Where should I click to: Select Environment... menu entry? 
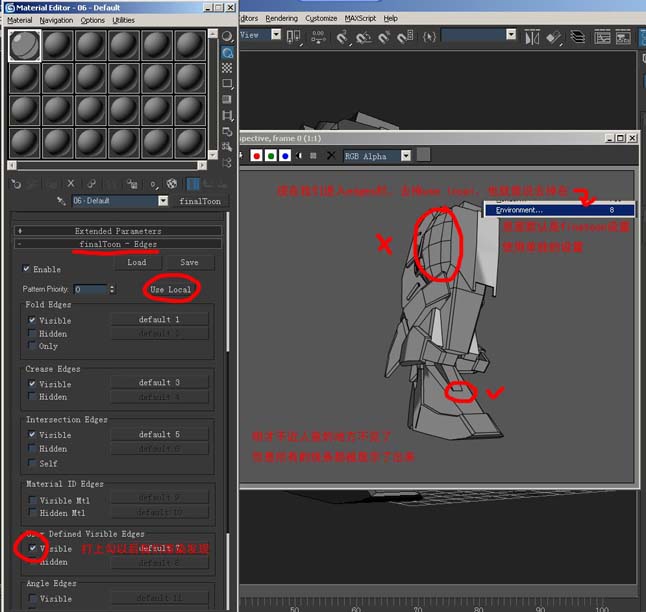point(559,210)
